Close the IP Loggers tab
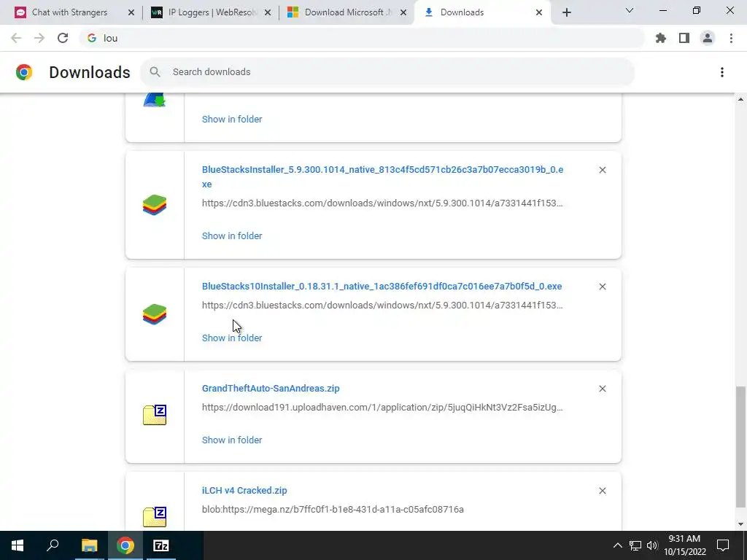Viewport: 747px width, 560px height. (x=267, y=12)
